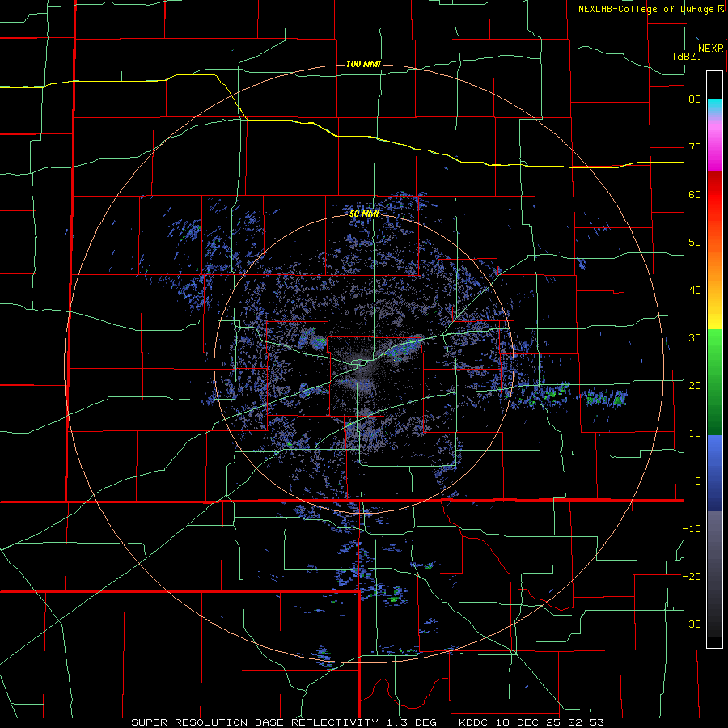
Task: Click the "0" value on the dBZ scale
Action: [x=698, y=481]
